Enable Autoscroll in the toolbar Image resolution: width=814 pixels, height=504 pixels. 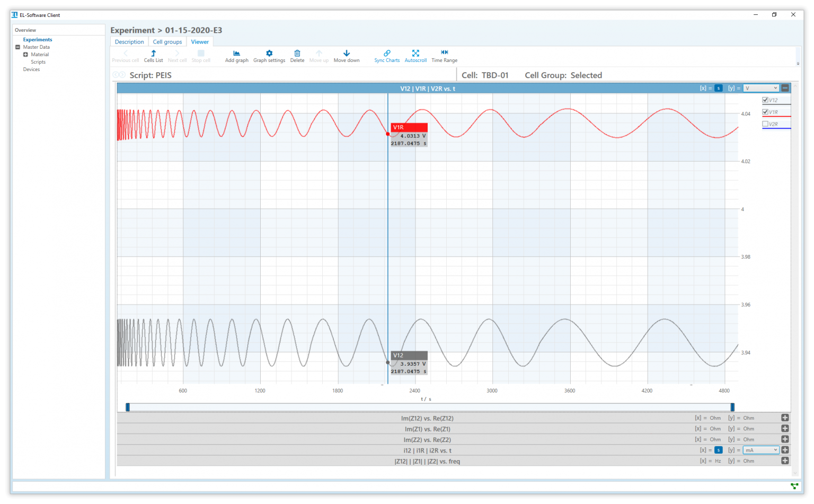click(x=415, y=54)
